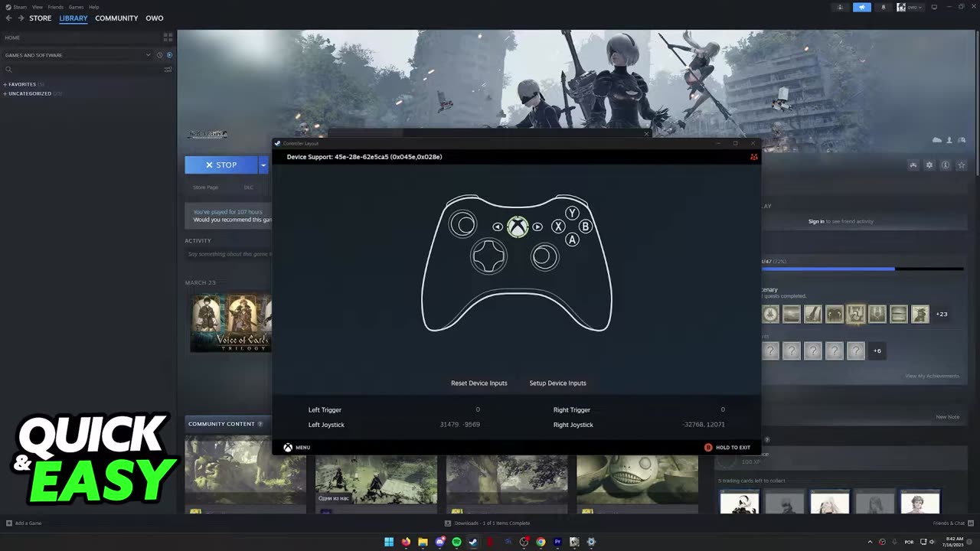
Task: Click Sign in to see friend activity
Action: pos(841,222)
